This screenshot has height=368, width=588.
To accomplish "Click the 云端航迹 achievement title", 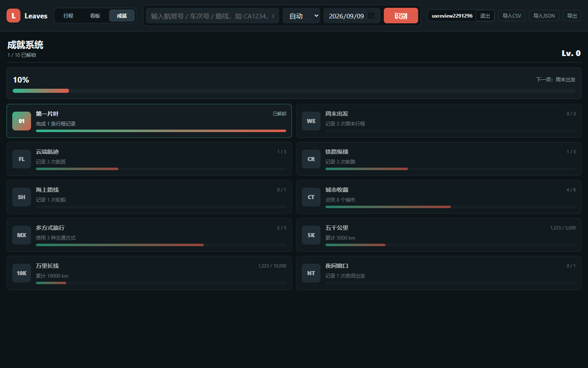I will pyautogui.click(x=47, y=152).
